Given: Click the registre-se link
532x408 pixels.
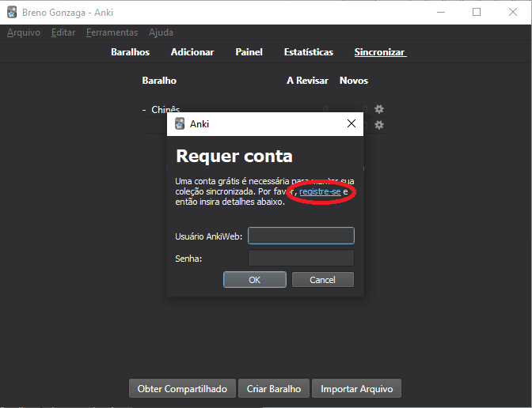Looking at the screenshot, I should pyautogui.click(x=320, y=192).
